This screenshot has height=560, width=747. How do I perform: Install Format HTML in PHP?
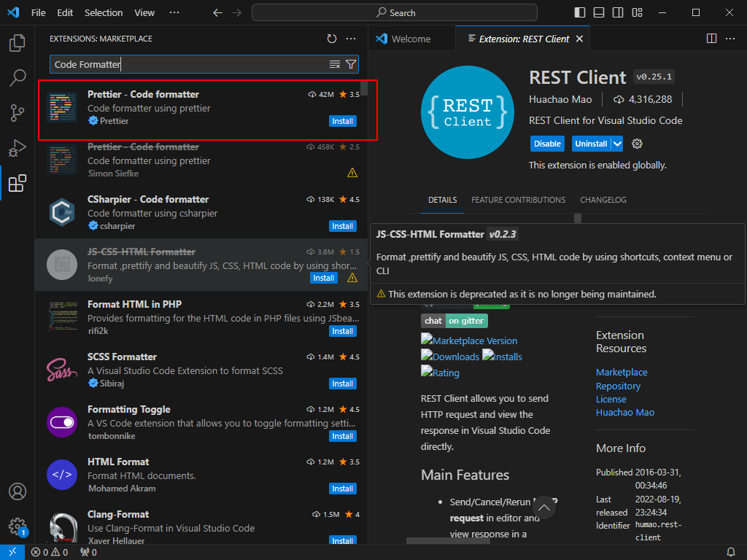click(x=343, y=331)
